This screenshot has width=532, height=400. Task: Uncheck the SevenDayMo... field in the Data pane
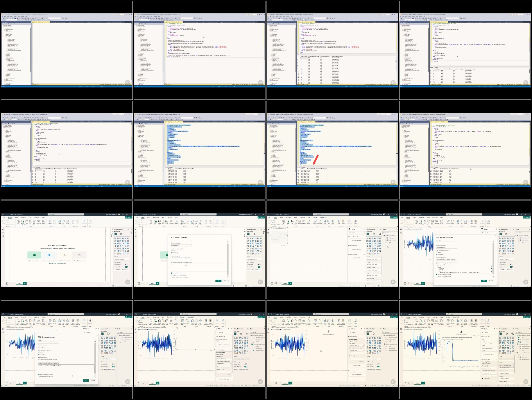pyautogui.click(x=519, y=342)
